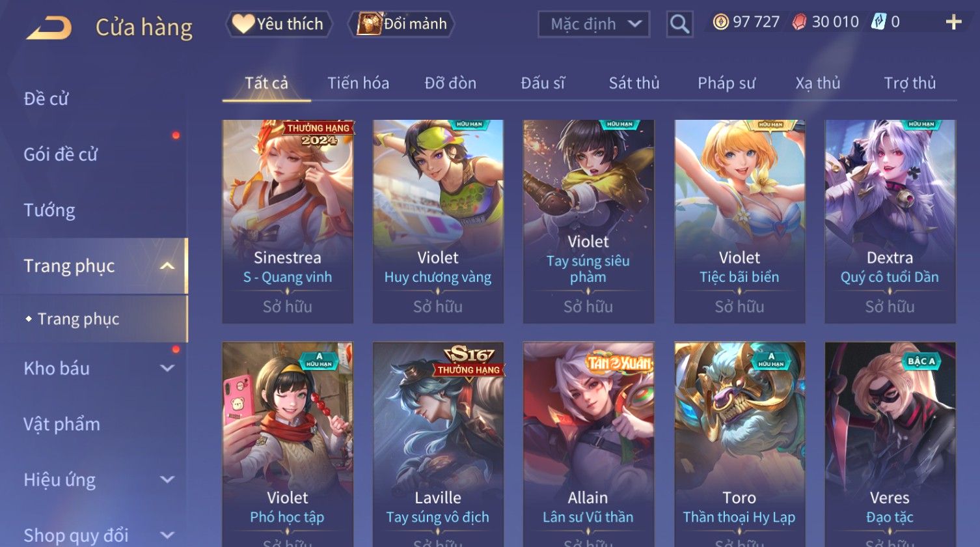Select Sinestrea S - Quang vinh skin card
The image size is (980, 547).
[288, 221]
